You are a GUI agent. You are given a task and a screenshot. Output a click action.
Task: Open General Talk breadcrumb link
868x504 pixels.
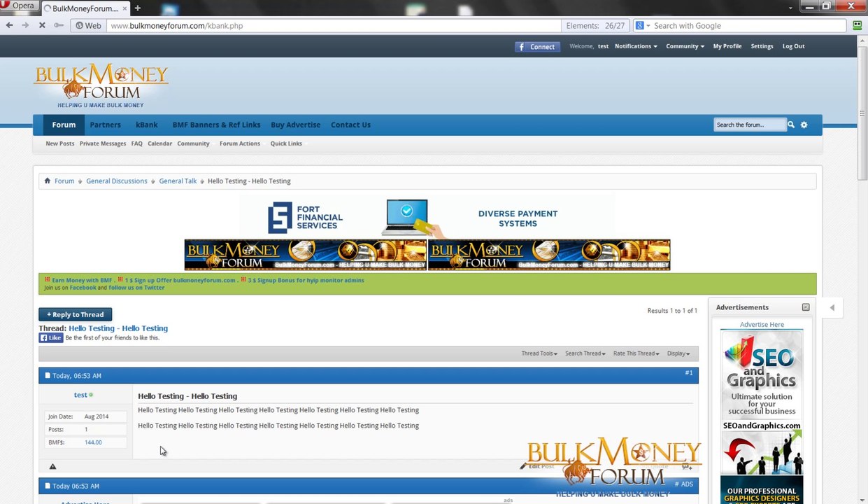pos(178,181)
